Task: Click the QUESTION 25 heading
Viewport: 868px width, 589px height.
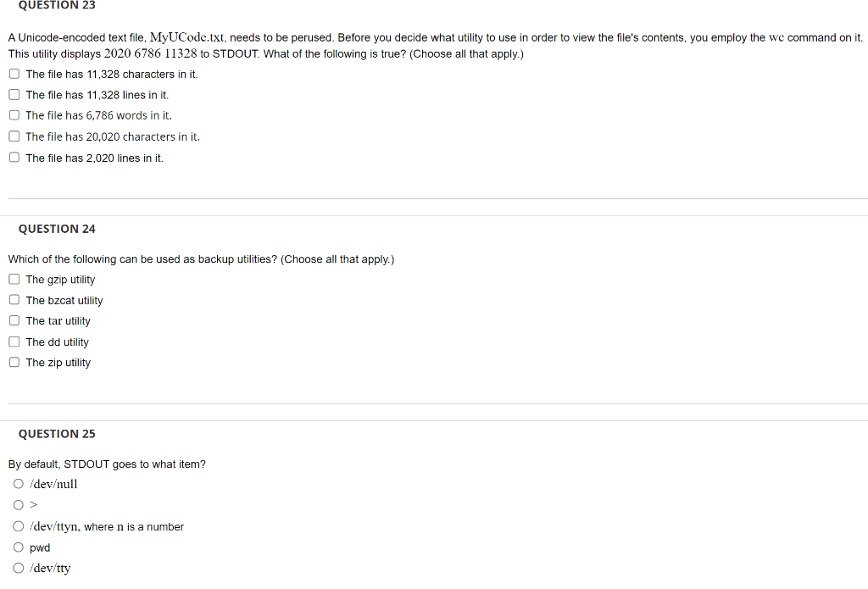Action: click(56, 433)
